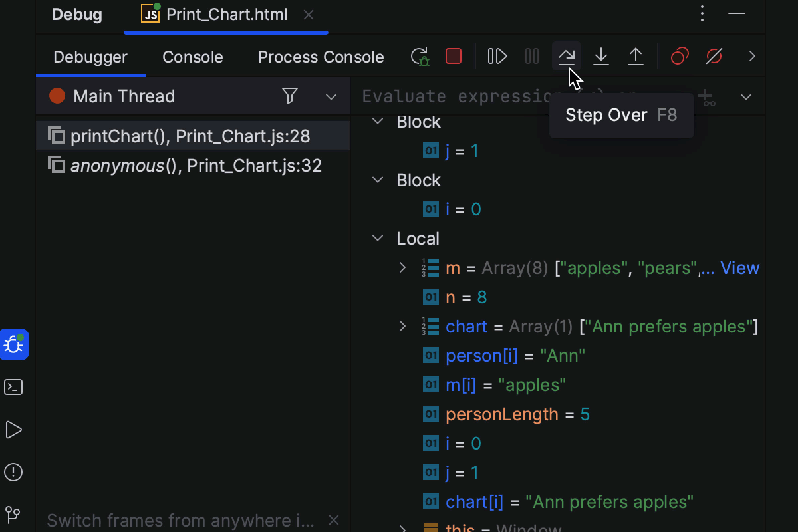Viewport: 798px width, 532px height.
Task: Expand the m array variable
Action: click(402, 267)
